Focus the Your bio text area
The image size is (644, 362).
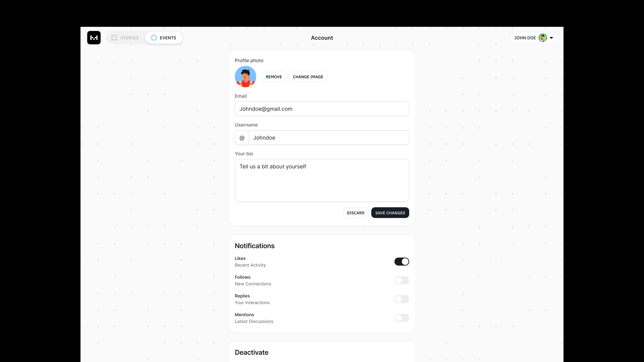tap(322, 180)
